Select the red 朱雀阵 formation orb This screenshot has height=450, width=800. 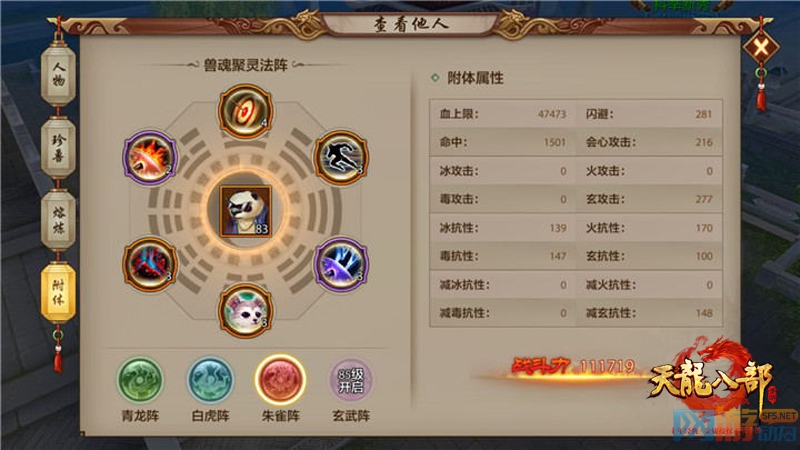coord(280,380)
